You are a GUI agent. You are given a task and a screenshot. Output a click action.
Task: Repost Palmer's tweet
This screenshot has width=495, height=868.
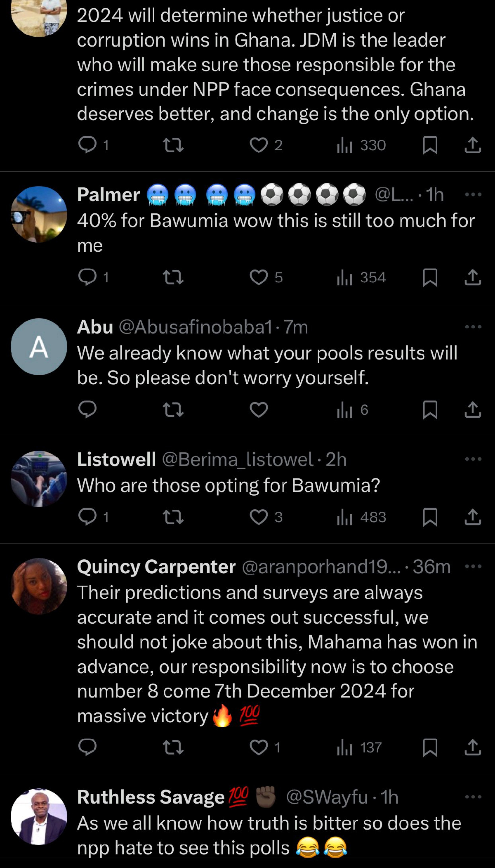(x=173, y=277)
